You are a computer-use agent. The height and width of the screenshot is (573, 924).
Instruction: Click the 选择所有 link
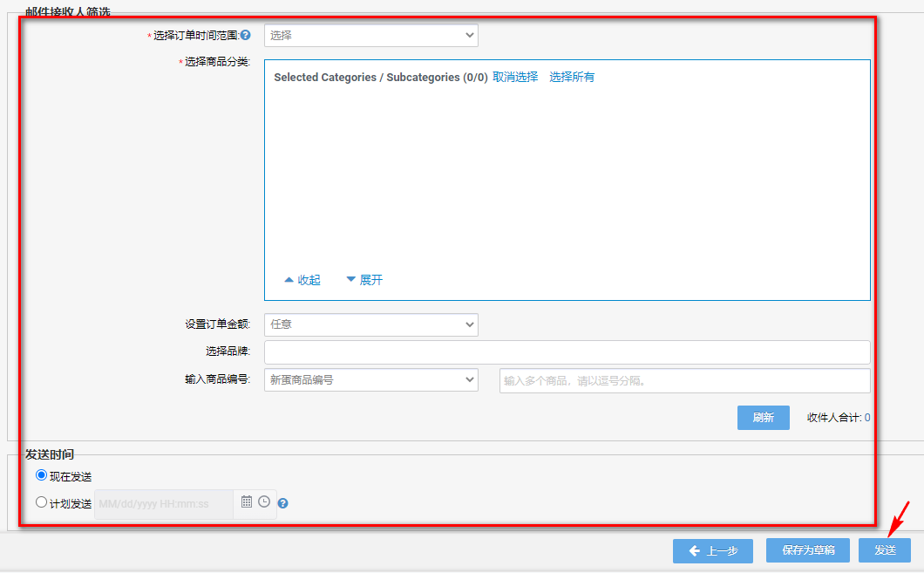point(572,78)
